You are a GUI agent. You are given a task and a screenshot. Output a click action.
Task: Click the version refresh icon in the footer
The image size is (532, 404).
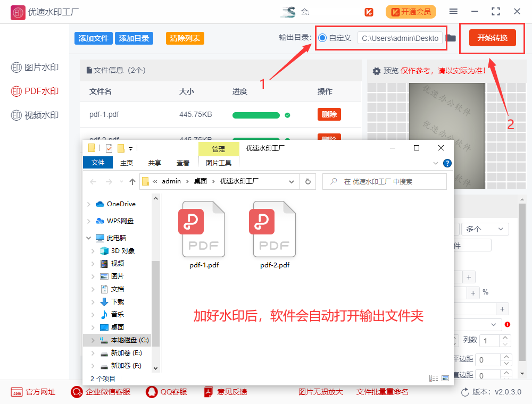(x=465, y=392)
